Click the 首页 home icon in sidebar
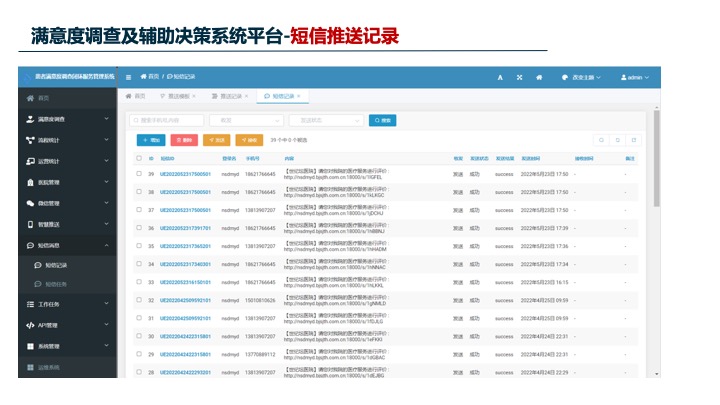 pyautogui.click(x=30, y=98)
